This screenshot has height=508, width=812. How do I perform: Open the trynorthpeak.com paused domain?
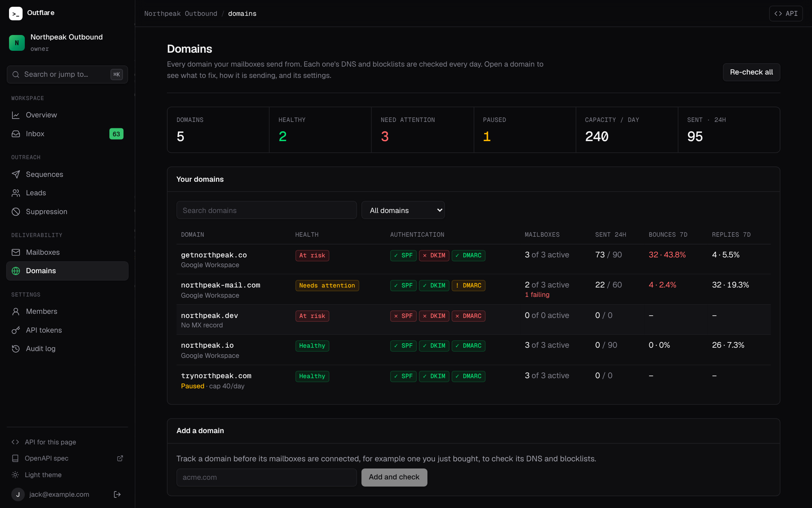(216, 376)
